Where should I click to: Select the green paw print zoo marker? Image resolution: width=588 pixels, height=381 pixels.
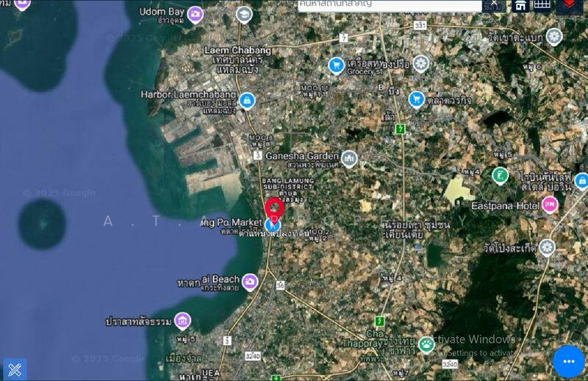pyautogui.click(x=426, y=343)
